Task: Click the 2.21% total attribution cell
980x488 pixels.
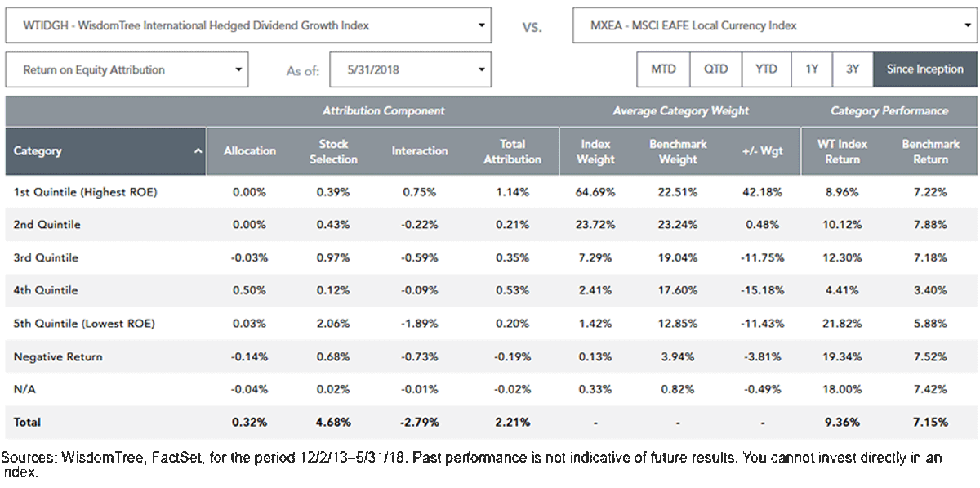Action: pyautogui.click(x=512, y=423)
